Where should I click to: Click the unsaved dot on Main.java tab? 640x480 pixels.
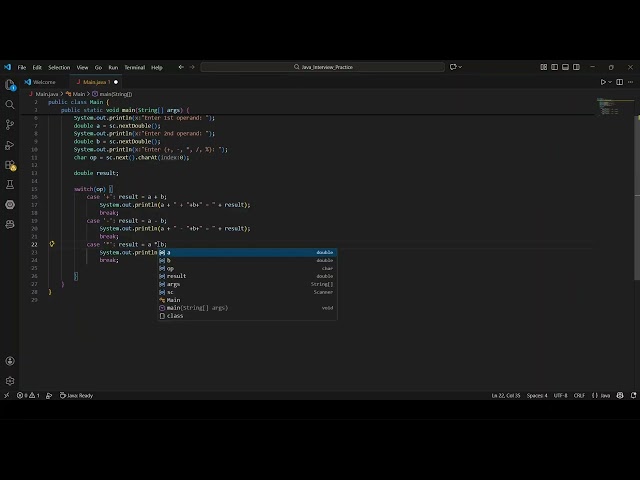pos(116,82)
